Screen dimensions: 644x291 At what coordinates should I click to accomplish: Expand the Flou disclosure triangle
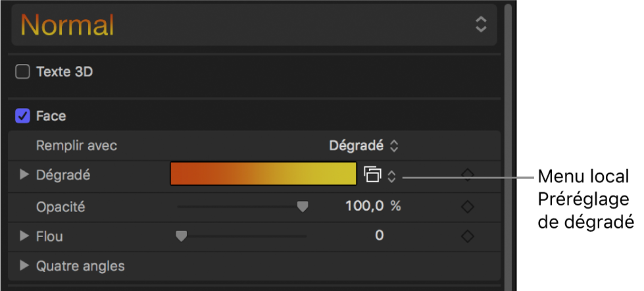point(25,236)
